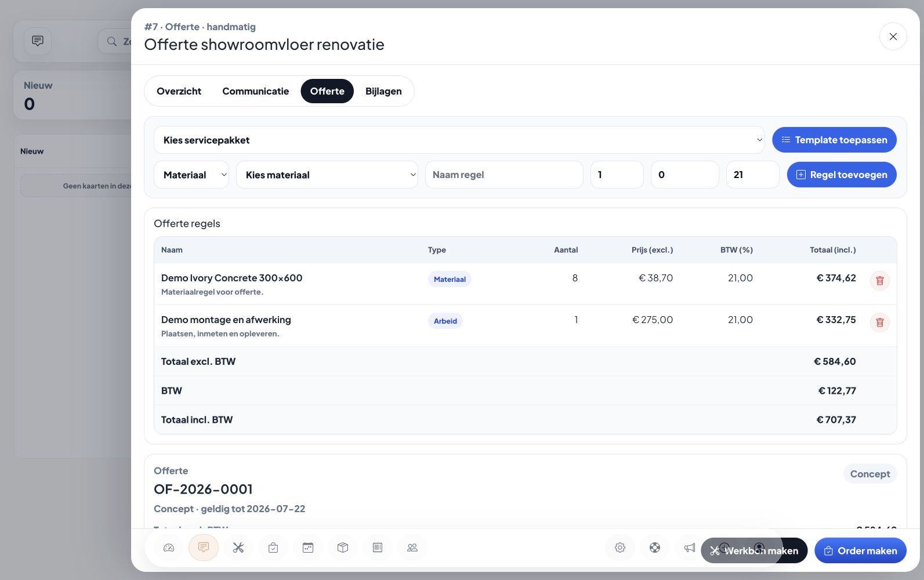Click the Concept status badge
Viewport: 924px width, 580px height.
click(x=870, y=474)
